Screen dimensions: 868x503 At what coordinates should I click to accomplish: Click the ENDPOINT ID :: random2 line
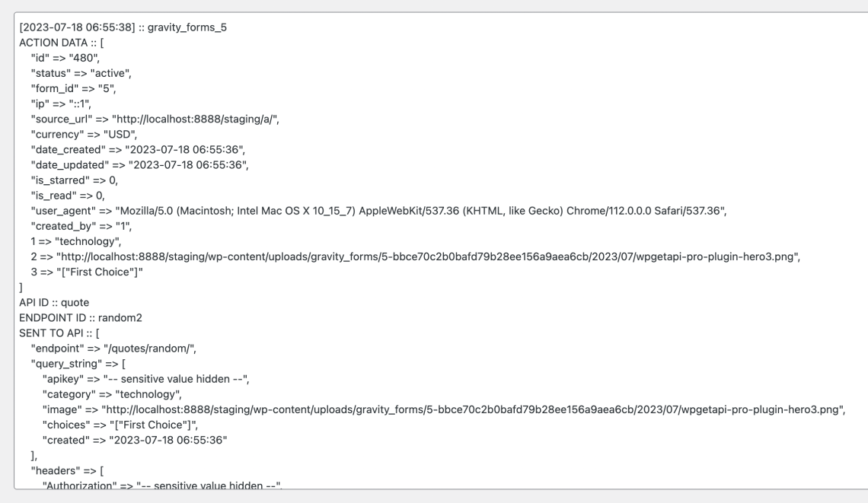pos(81,317)
